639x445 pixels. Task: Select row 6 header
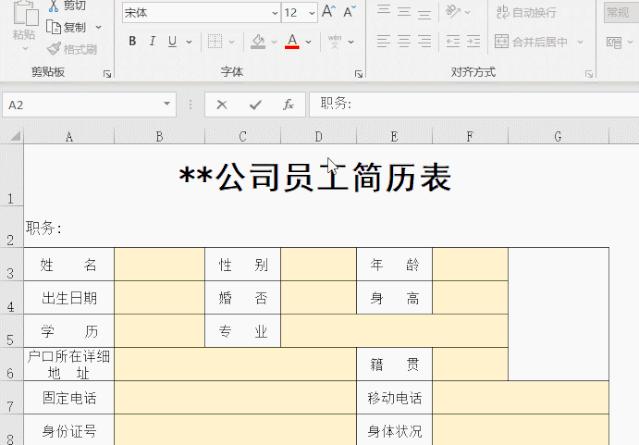(x=11, y=364)
